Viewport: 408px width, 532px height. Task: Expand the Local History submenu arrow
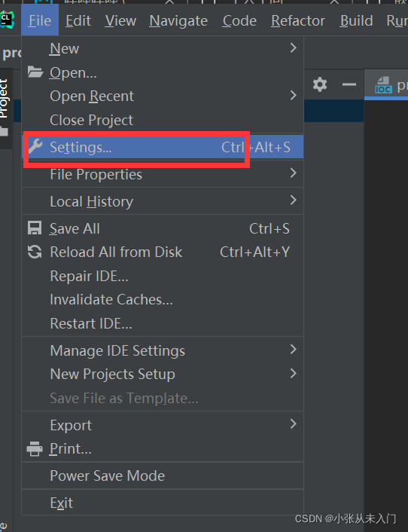[294, 200]
